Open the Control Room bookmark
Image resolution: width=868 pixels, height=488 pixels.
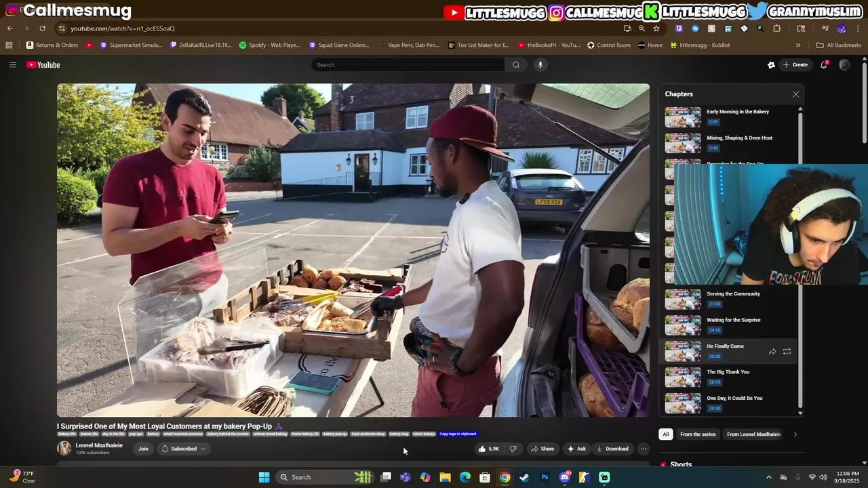609,45
